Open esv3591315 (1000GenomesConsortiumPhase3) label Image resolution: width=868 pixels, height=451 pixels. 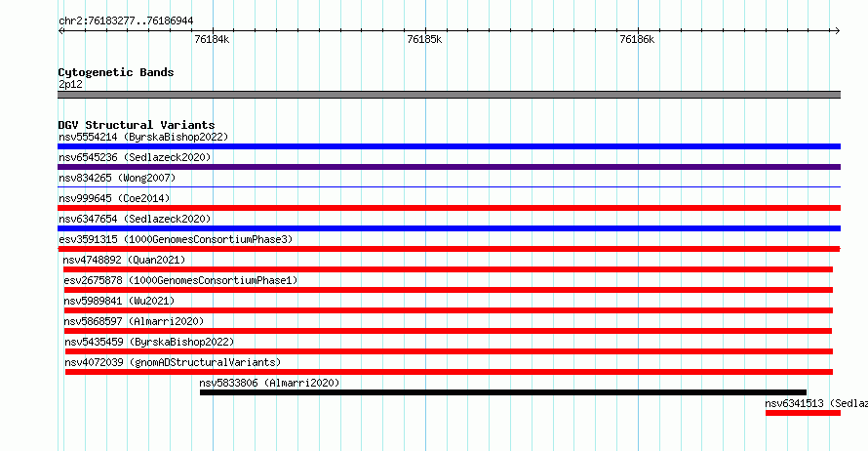(176, 239)
